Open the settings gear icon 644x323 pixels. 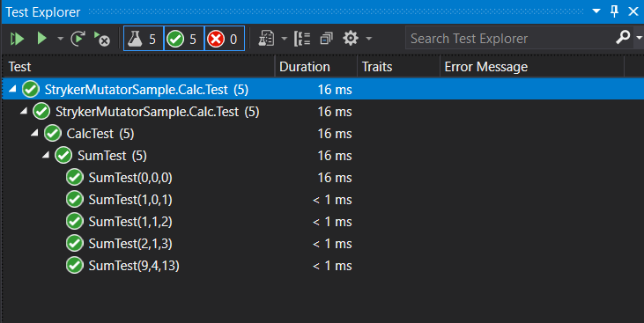tap(351, 38)
